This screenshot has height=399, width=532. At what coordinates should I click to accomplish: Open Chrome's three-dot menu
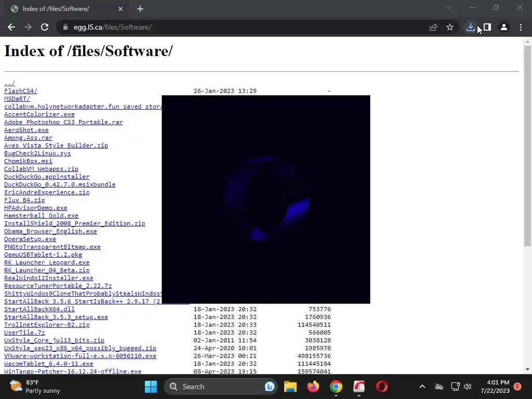click(521, 27)
